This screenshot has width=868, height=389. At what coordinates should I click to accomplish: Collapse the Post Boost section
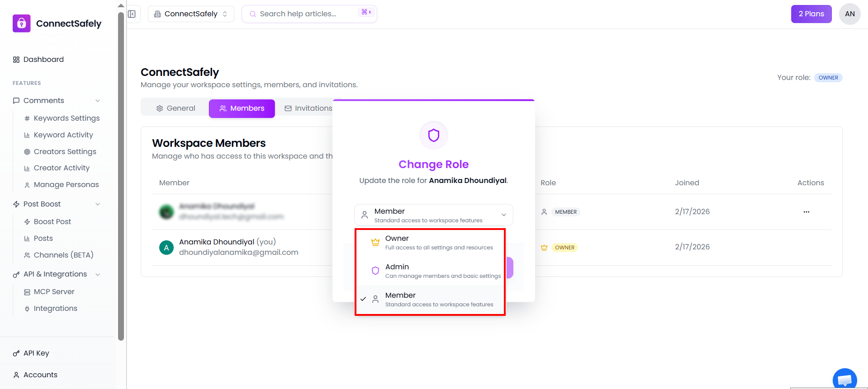[98, 204]
